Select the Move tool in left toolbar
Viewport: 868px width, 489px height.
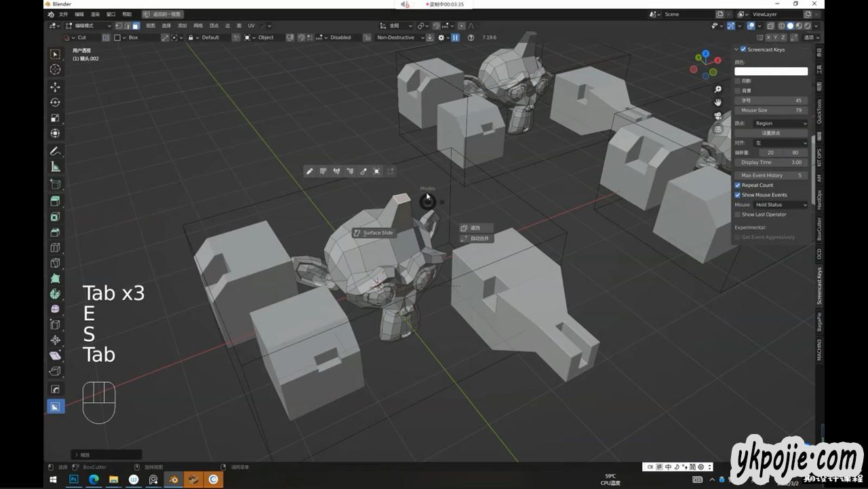55,87
